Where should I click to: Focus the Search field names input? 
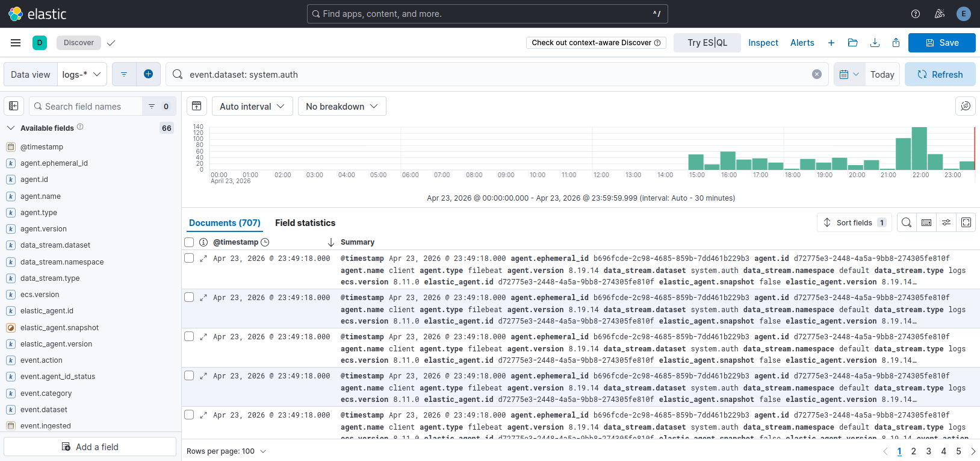(87, 106)
